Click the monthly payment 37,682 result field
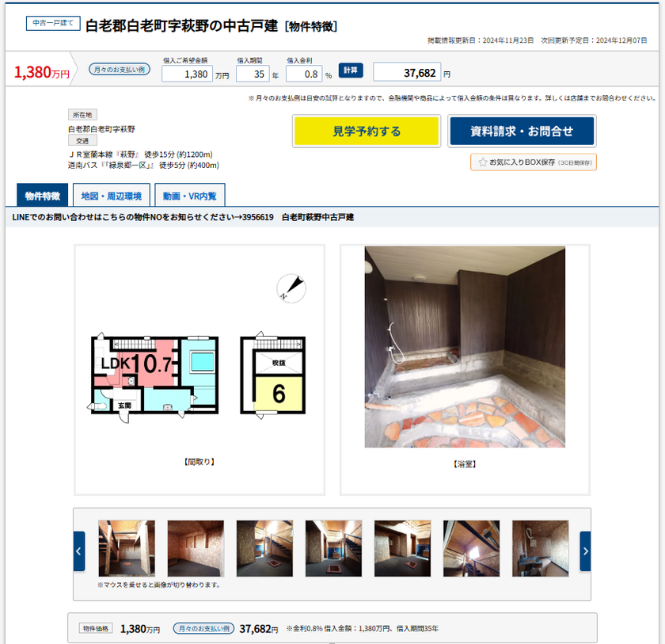Image resolution: width=665 pixels, height=644 pixels. (x=407, y=73)
